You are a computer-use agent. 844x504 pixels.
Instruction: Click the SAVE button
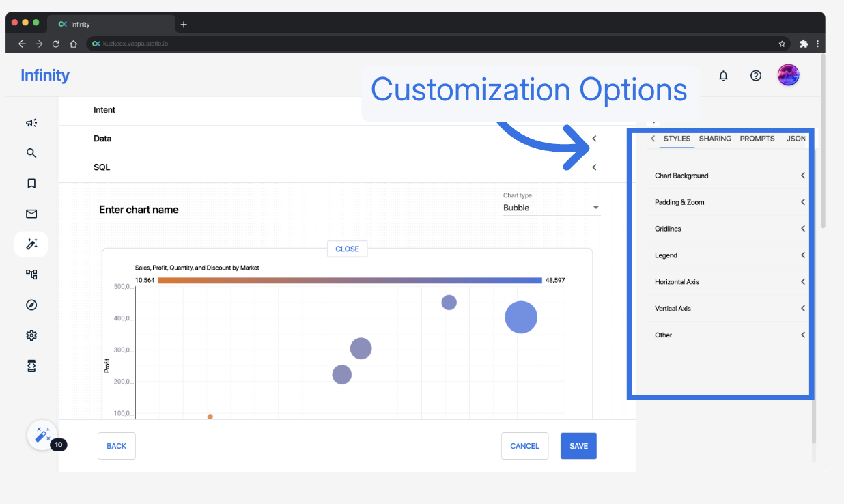578,446
